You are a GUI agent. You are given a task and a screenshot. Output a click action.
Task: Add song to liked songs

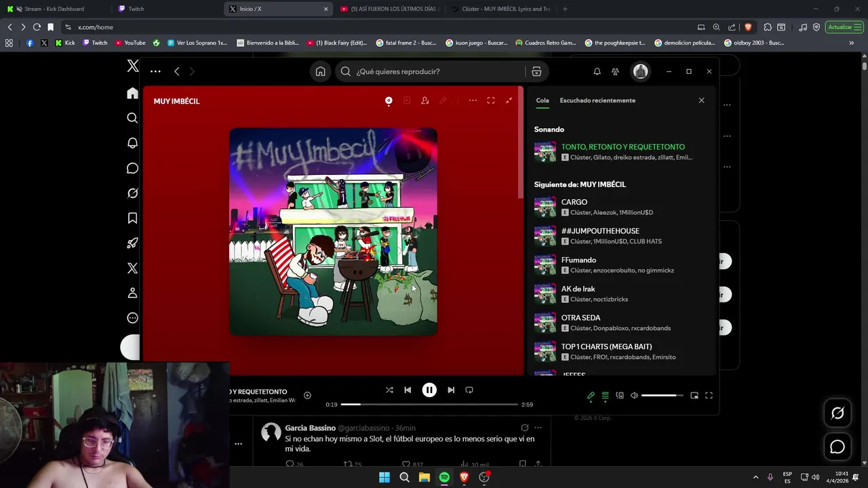tap(307, 395)
